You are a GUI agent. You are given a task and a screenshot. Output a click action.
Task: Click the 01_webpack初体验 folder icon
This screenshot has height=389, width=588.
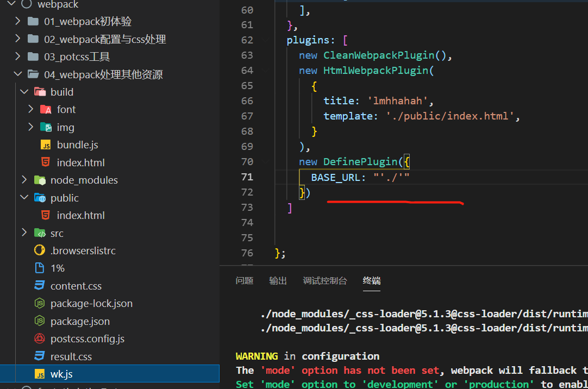[x=33, y=21]
